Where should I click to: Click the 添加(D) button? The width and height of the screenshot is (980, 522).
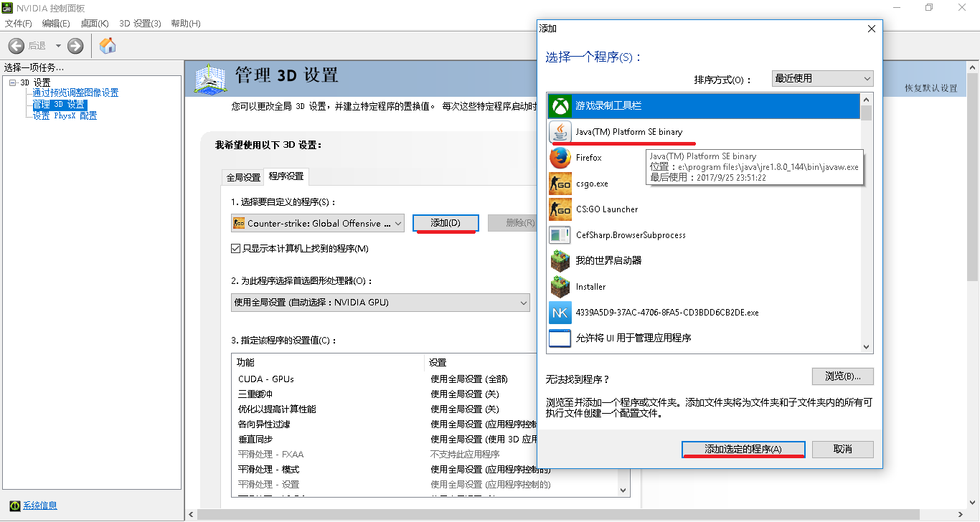tap(446, 223)
